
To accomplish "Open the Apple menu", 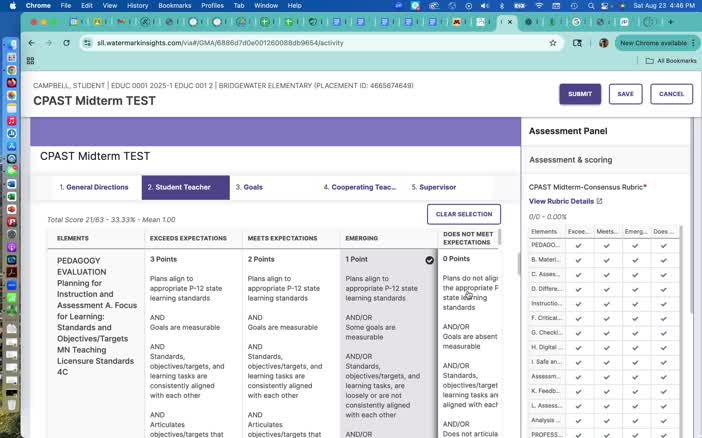I will [x=13, y=6].
